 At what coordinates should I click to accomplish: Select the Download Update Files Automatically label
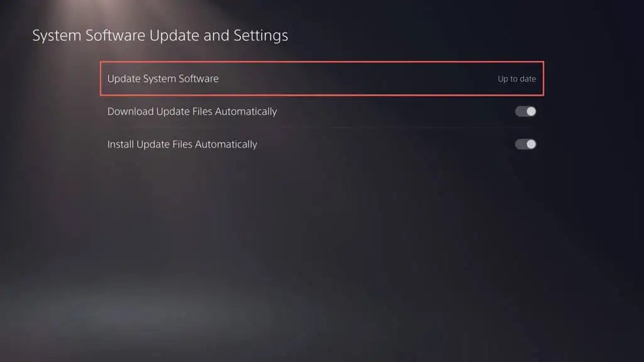coord(192,112)
